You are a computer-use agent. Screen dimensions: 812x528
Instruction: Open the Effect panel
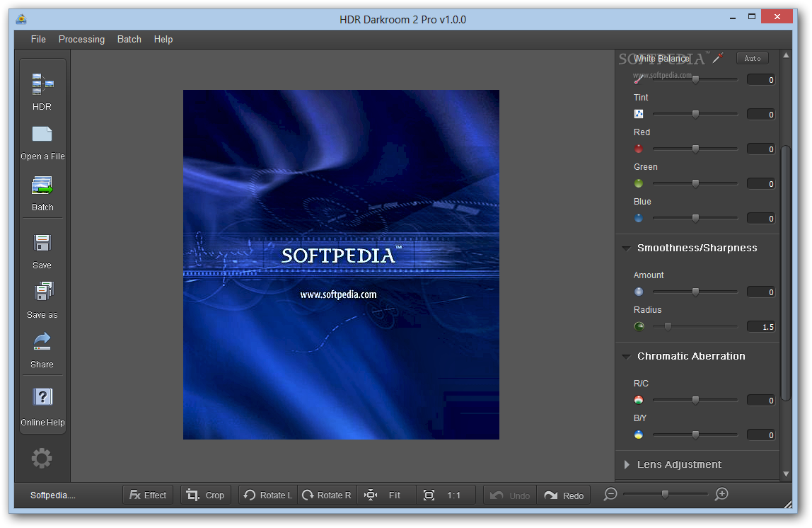148,495
